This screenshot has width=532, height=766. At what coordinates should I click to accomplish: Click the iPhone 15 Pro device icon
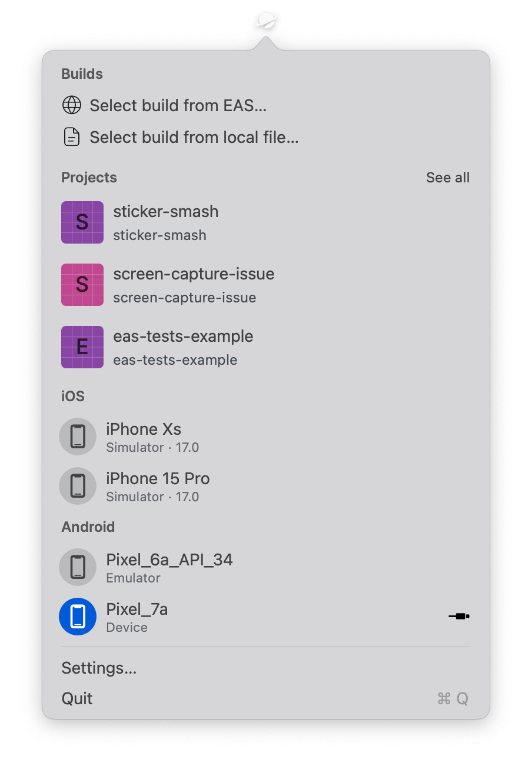point(78,486)
